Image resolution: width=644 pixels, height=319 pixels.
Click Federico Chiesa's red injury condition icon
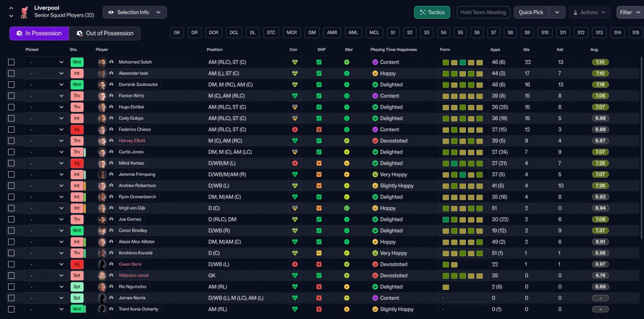(x=295, y=130)
